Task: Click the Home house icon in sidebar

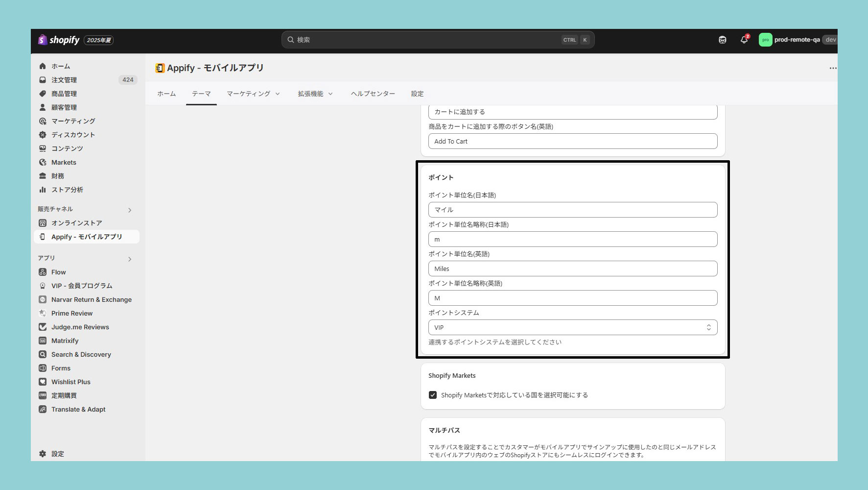Action: [x=43, y=66]
